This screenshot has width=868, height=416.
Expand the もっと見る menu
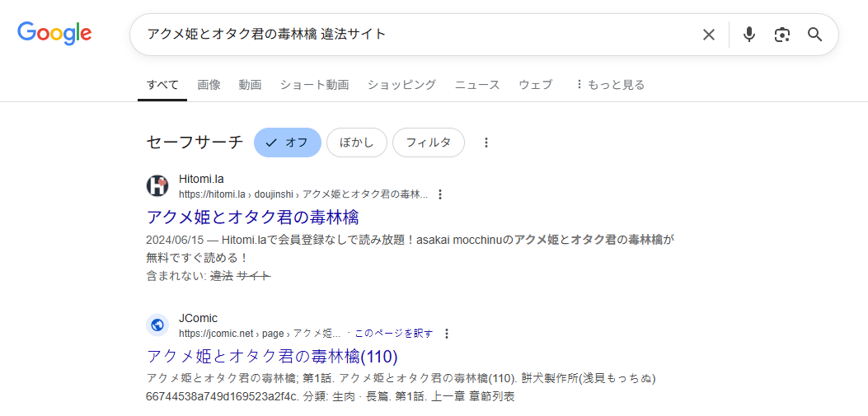pyautogui.click(x=610, y=85)
